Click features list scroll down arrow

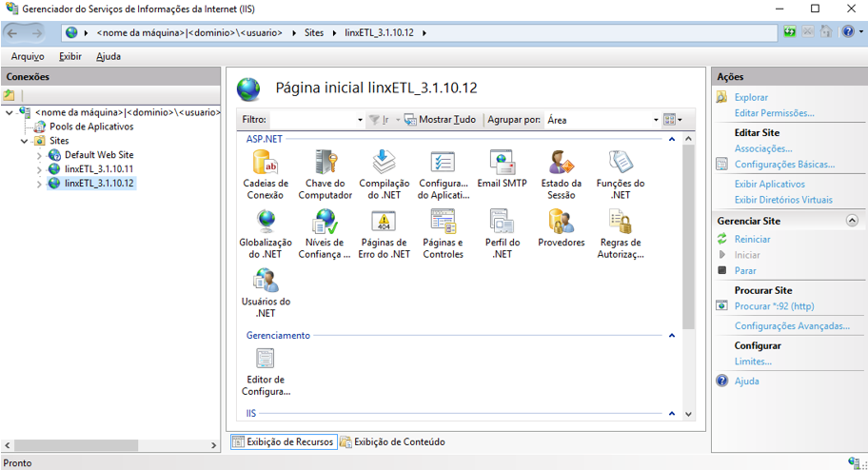pos(688,414)
